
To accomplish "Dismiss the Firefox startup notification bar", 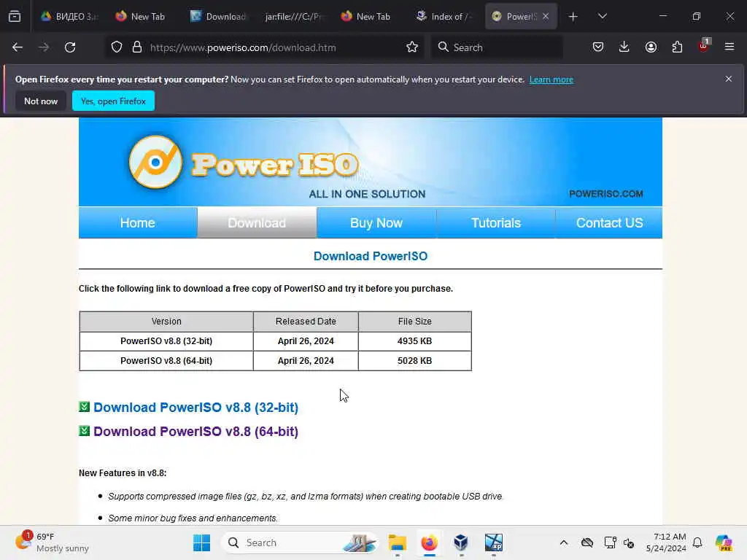I will coord(729,79).
